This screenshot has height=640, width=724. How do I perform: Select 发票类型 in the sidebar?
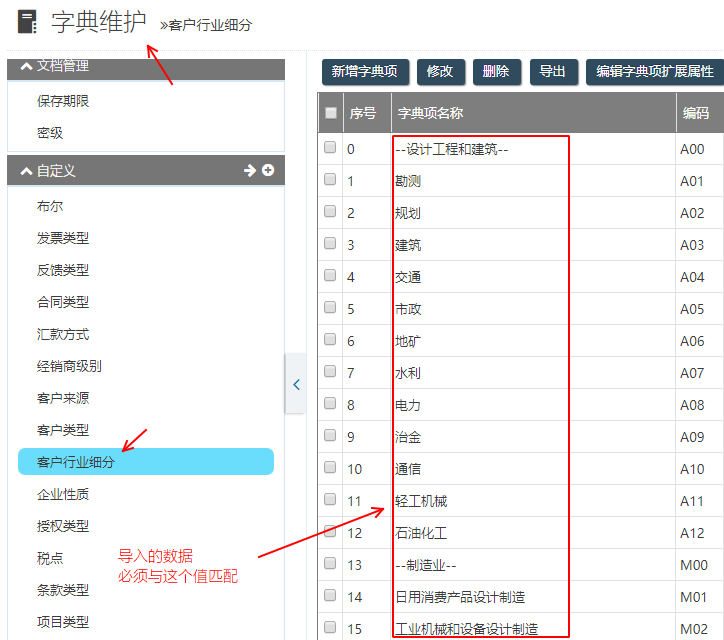[63, 238]
